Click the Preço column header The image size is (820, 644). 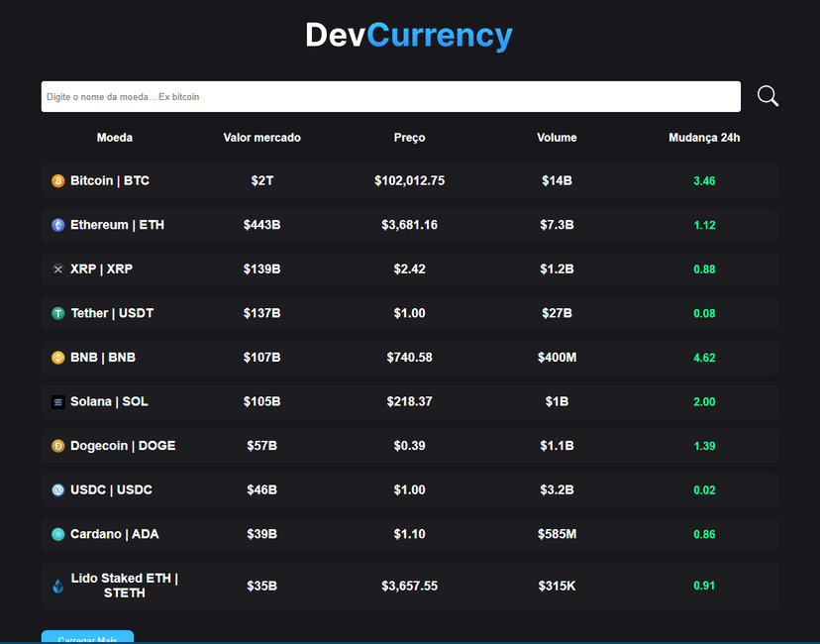tap(409, 138)
